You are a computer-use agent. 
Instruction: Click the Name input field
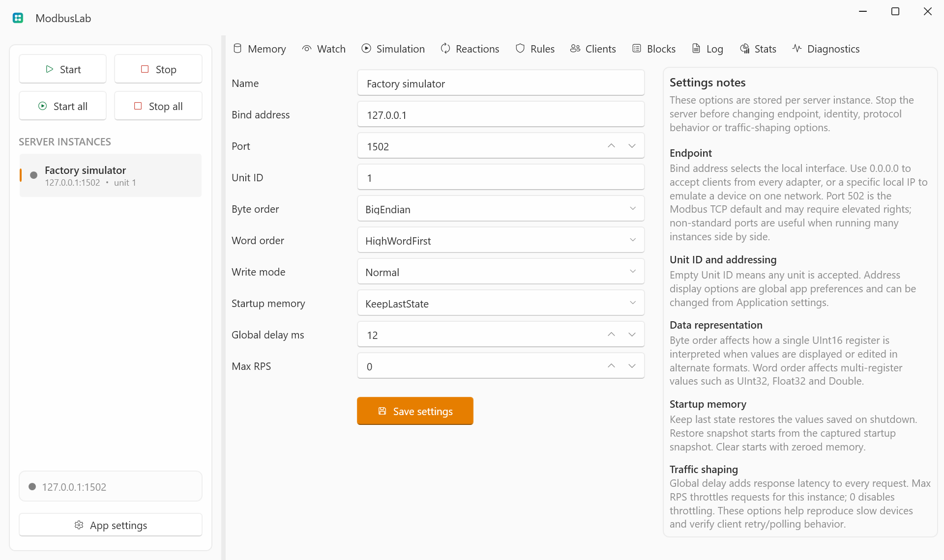coord(501,84)
